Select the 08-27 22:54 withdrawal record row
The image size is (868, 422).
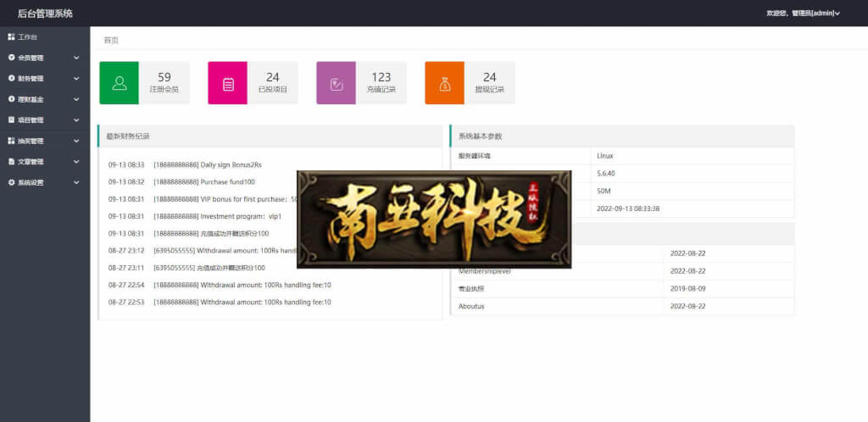[x=220, y=286]
